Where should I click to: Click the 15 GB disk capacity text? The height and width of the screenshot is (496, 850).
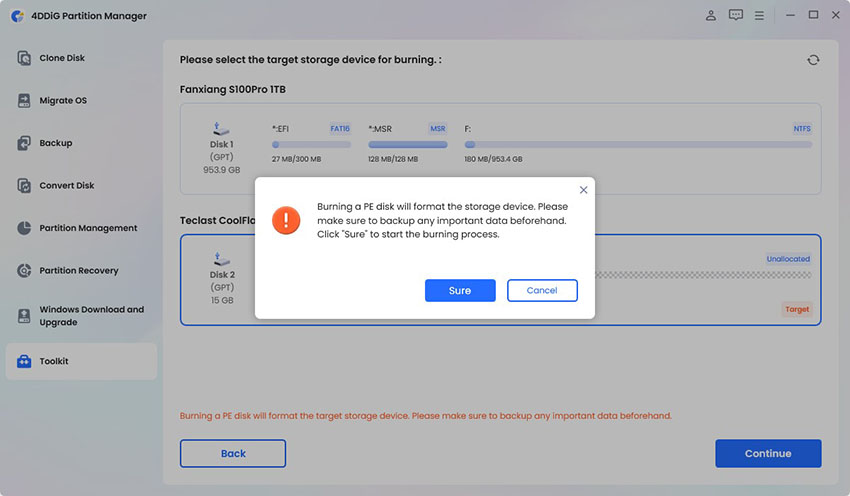point(222,300)
